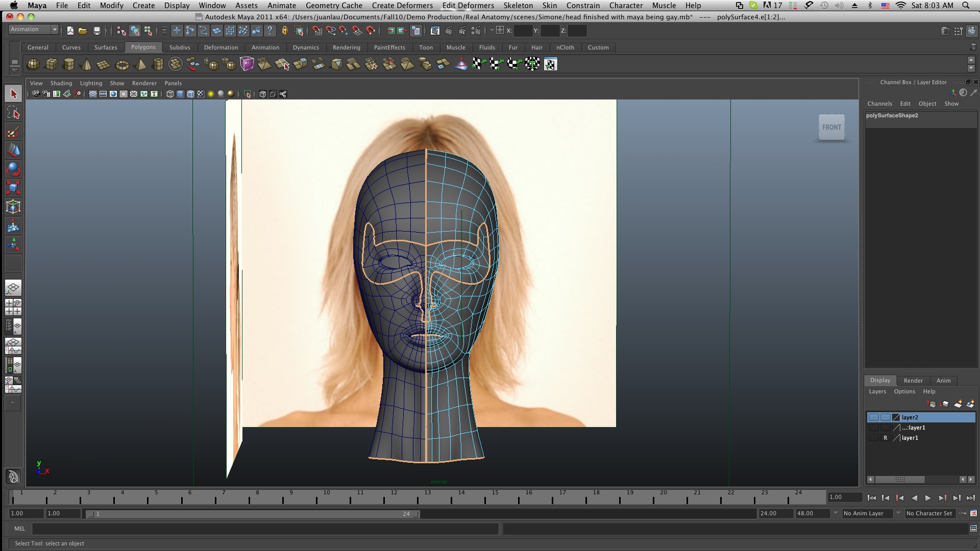980x551 pixels.
Task: Click the Open scene folder icon
Action: [83, 31]
